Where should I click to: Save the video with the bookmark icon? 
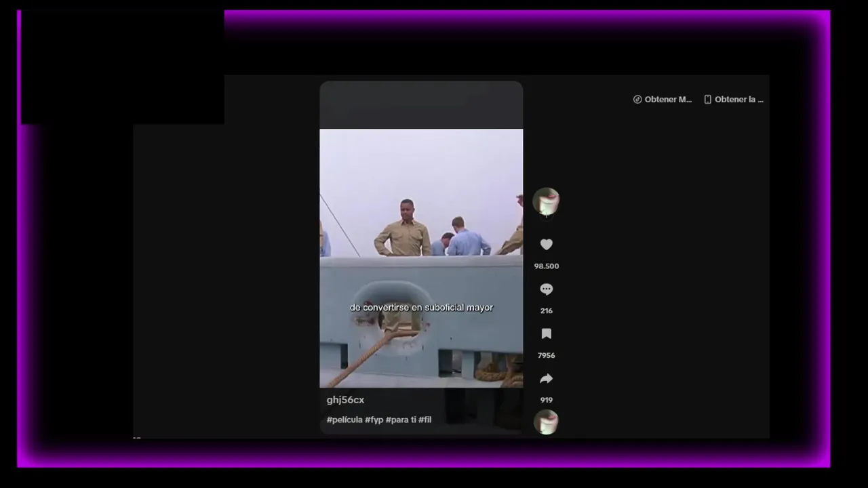546,334
